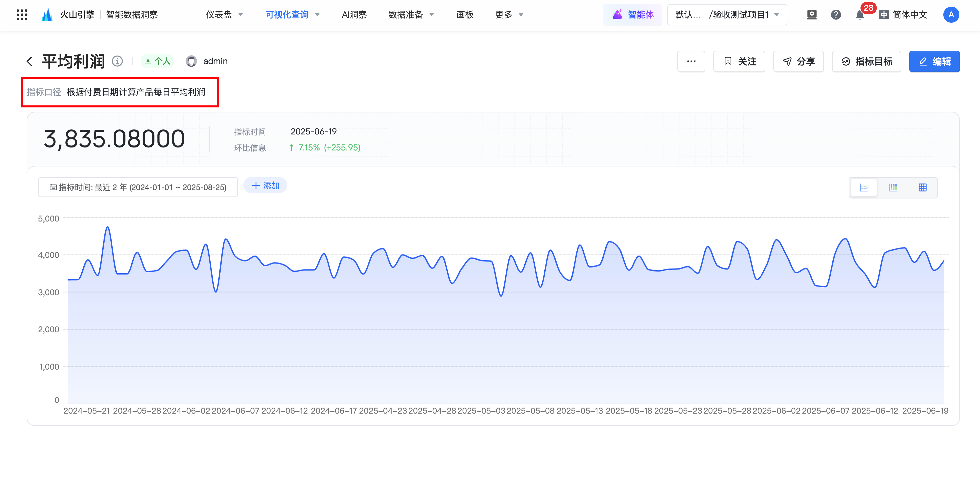The image size is (980, 487).
Task: Click the blue 编辑 button
Action: pyautogui.click(x=934, y=61)
